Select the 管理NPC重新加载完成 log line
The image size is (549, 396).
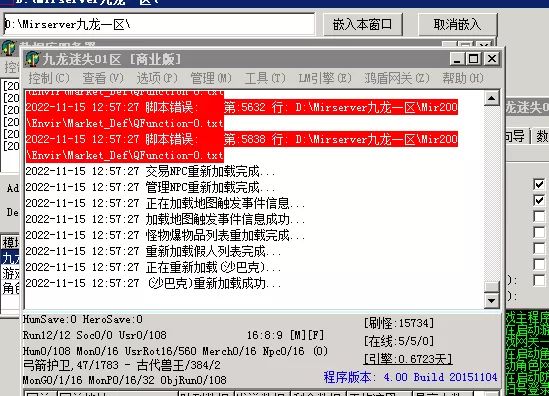pyautogui.click(x=150, y=187)
